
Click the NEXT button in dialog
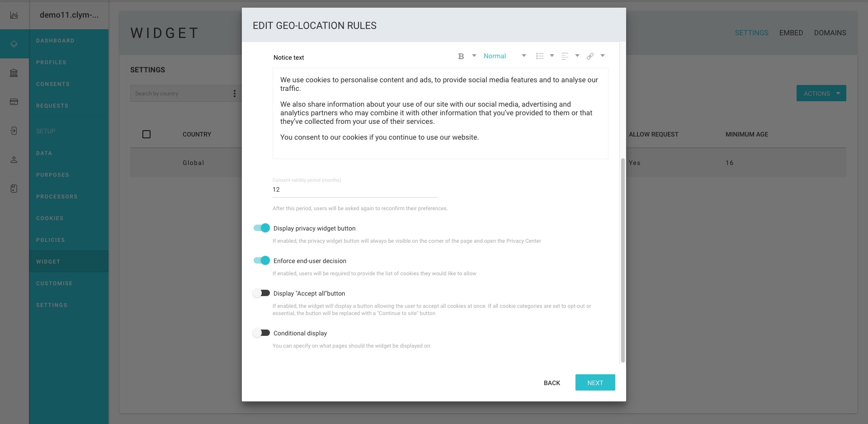point(595,382)
